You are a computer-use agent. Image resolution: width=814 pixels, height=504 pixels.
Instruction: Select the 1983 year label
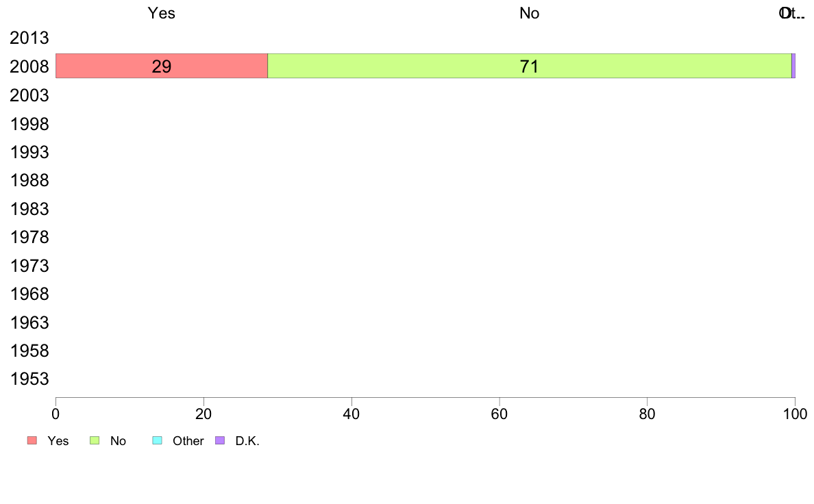(29, 209)
